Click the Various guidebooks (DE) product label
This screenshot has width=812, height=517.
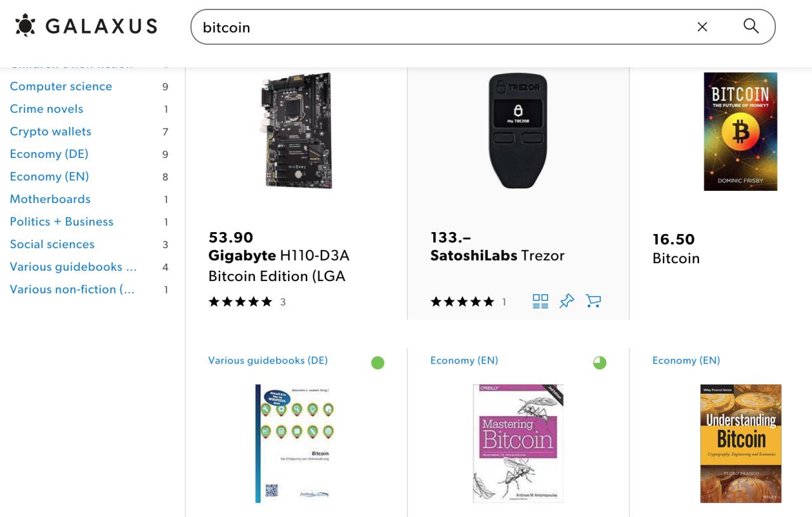click(268, 360)
